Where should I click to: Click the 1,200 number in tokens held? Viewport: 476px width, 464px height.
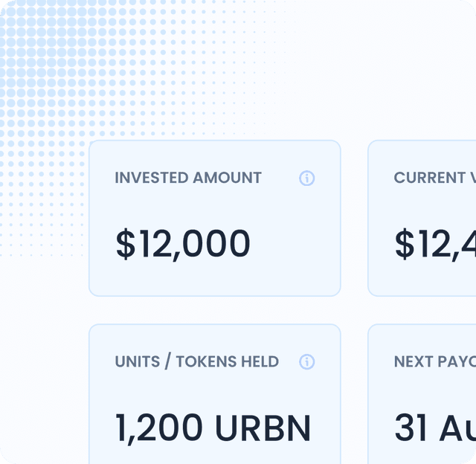point(159,428)
